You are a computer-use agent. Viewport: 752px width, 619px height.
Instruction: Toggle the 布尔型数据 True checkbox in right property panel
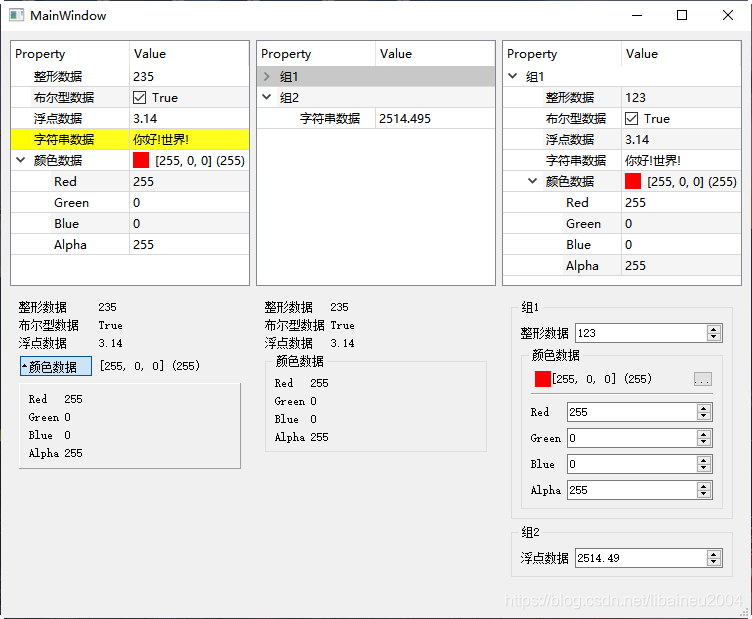[x=632, y=119]
